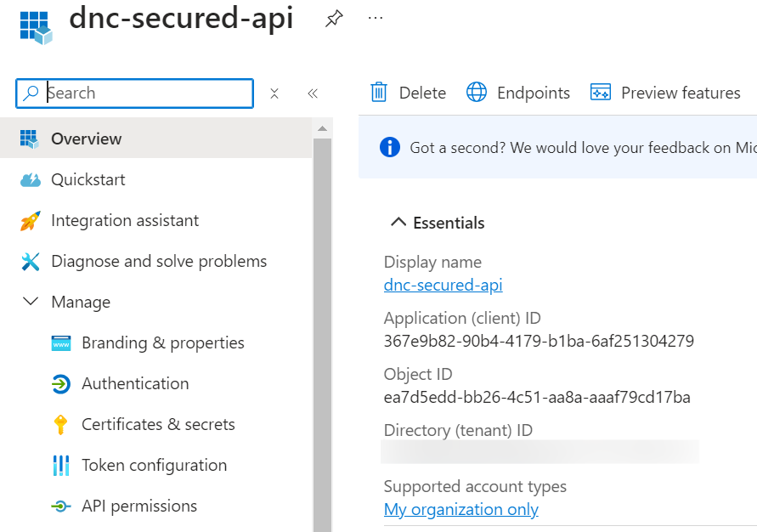Pin the dnc-secured-api page
The width and height of the screenshot is (757, 532).
click(334, 19)
